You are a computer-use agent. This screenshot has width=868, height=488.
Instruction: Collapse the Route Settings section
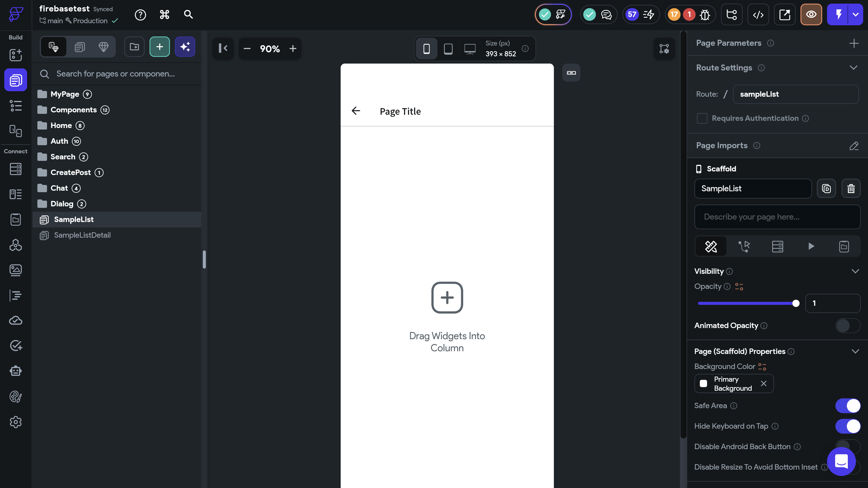click(x=853, y=68)
